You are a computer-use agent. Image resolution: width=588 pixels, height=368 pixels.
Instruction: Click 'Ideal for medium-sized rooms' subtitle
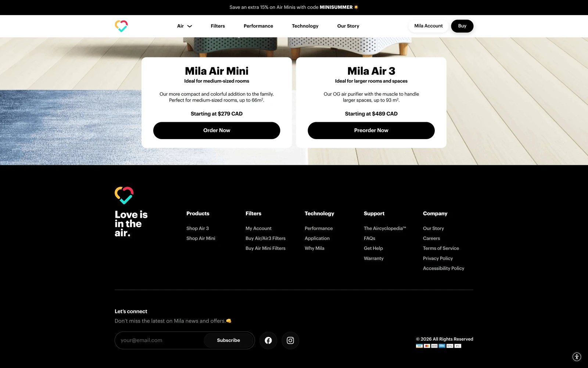coord(217,81)
